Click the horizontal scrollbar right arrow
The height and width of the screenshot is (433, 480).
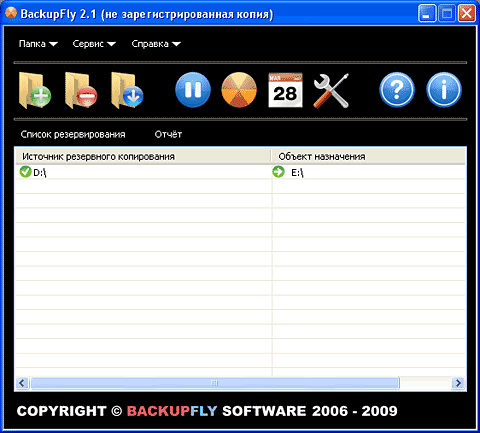(x=458, y=383)
